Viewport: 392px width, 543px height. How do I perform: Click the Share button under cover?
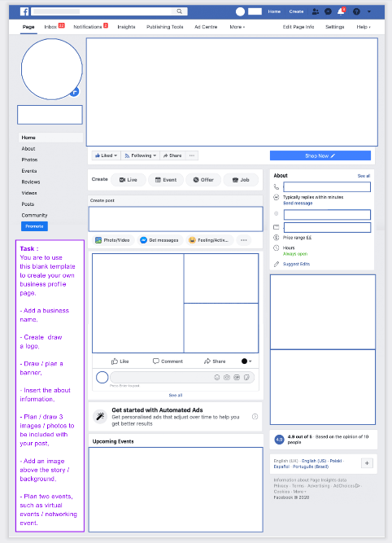(172, 155)
